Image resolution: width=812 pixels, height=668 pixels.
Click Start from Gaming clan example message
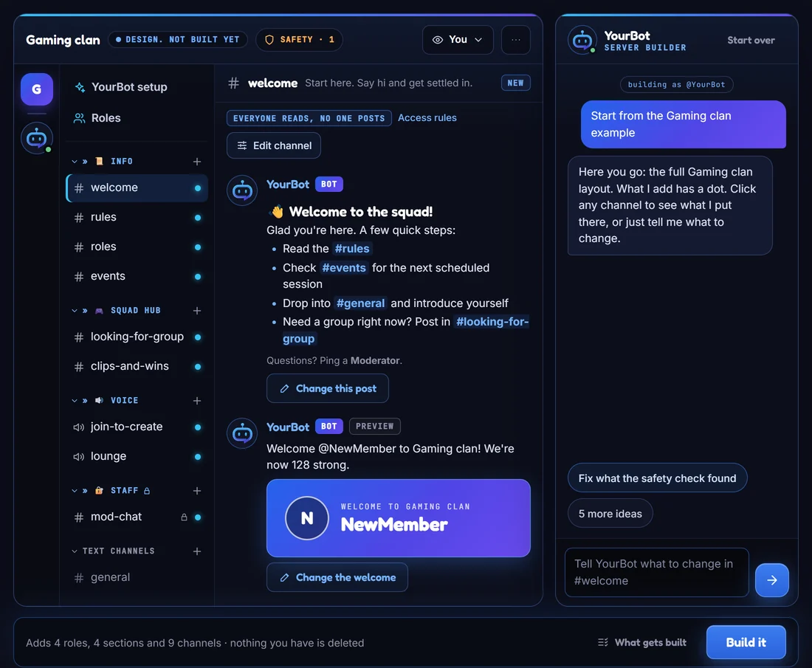(x=684, y=124)
